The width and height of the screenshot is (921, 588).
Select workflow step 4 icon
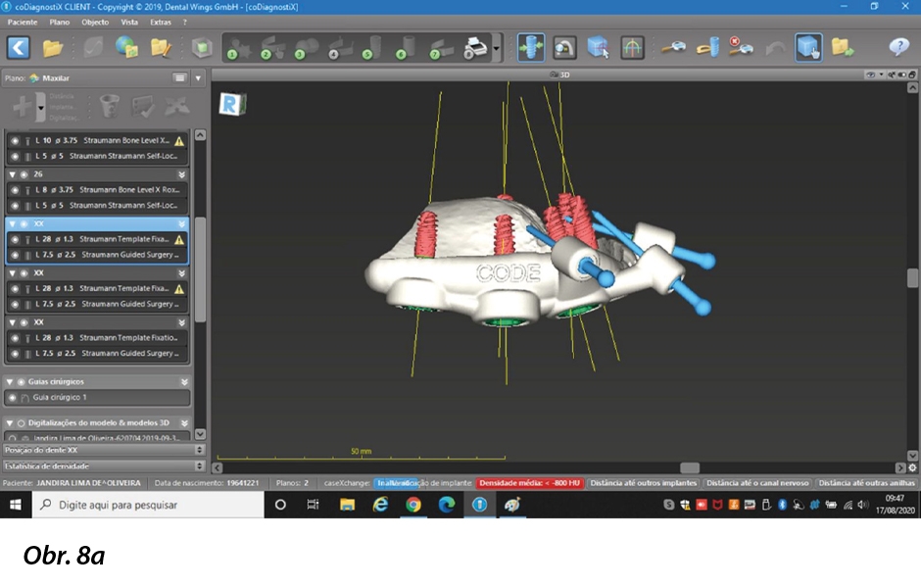[x=340, y=48]
